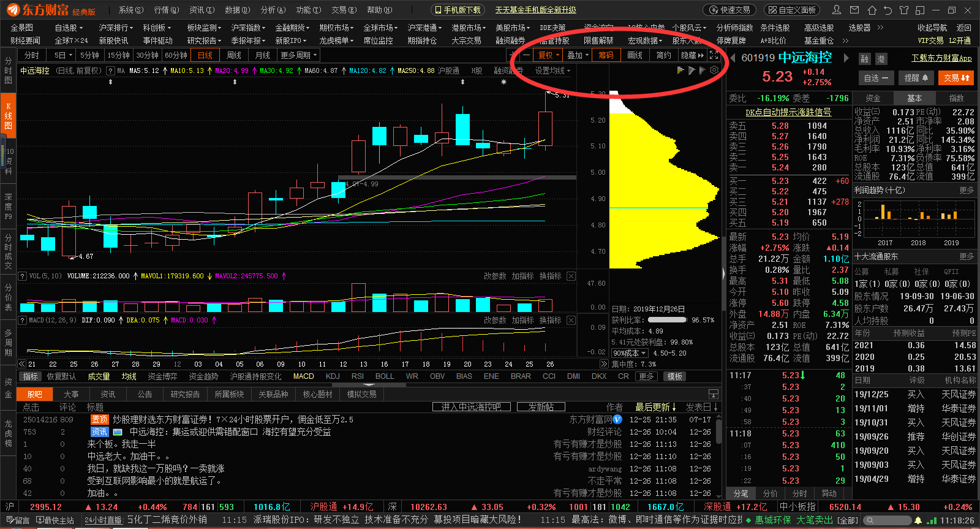Switch to the 资讯 news tab
This screenshot has width=980, height=529.
pos(108,394)
